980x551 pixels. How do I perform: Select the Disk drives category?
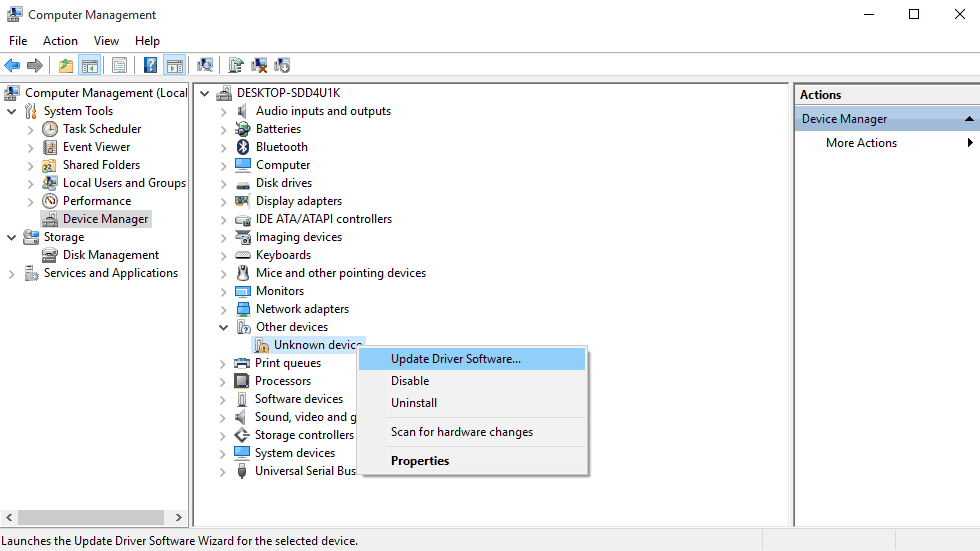(284, 183)
